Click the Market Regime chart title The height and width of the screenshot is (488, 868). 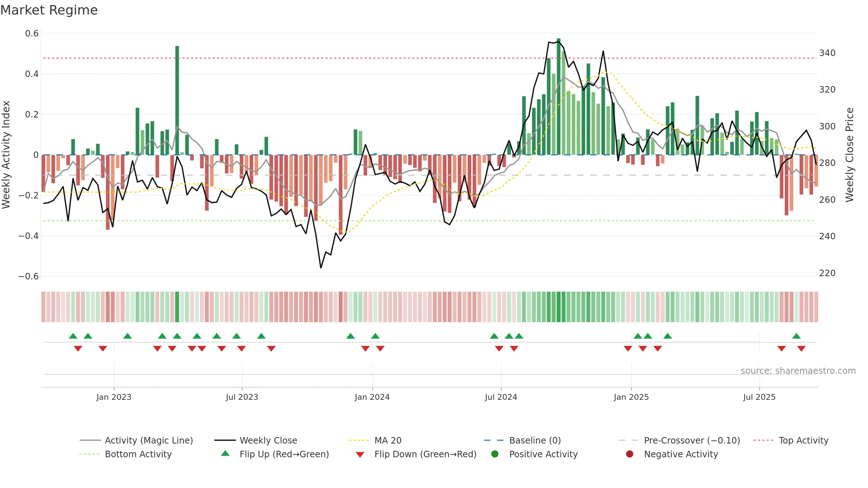coord(49,10)
